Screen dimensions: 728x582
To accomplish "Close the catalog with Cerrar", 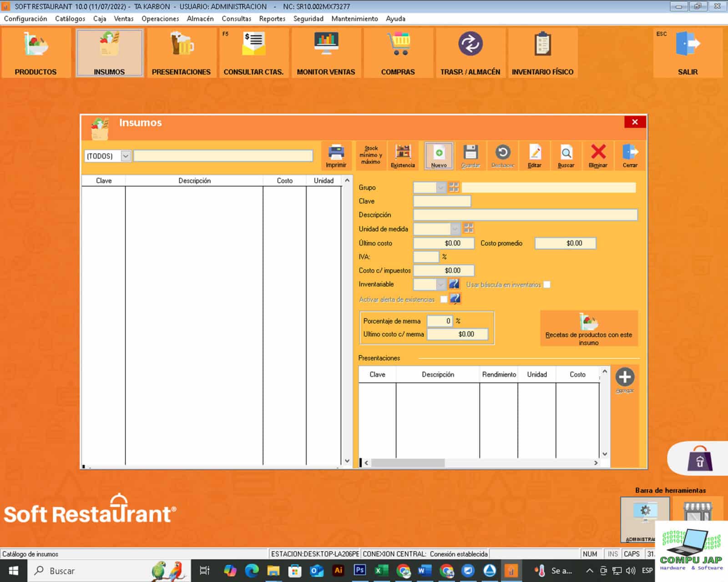I will (630, 156).
